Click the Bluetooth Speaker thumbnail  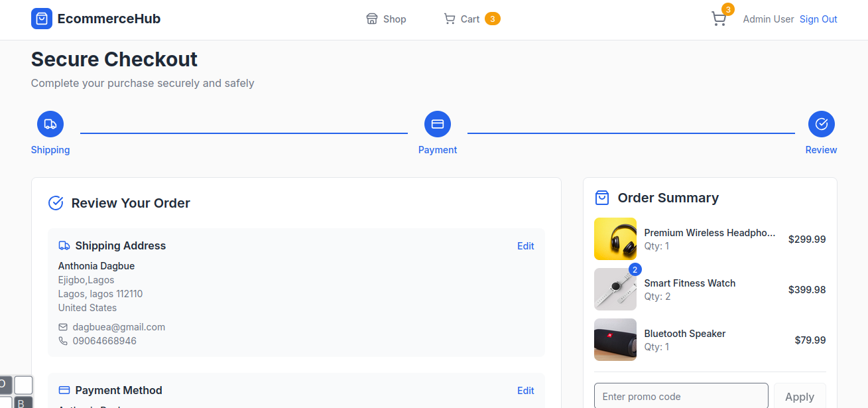pyautogui.click(x=615, y=340)
